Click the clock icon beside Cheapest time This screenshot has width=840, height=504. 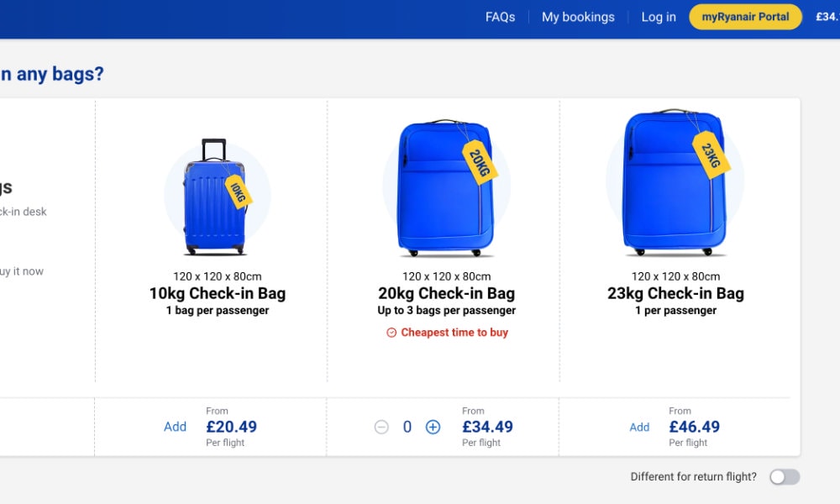(x=391, y=333)
